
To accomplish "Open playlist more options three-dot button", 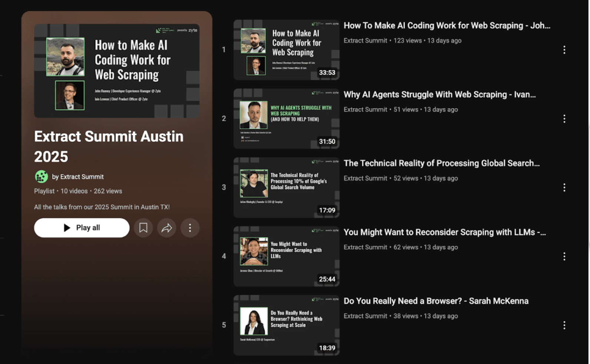I will click(190, 228).
